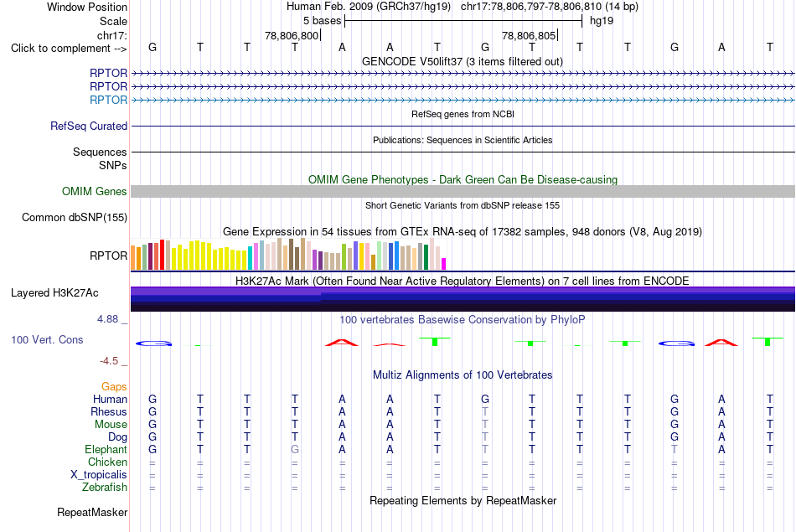The width and height of the screenshot is (796, 532).
Task: Click the GTEx Gene Expression track title
Action: click(x=463, y=232)
